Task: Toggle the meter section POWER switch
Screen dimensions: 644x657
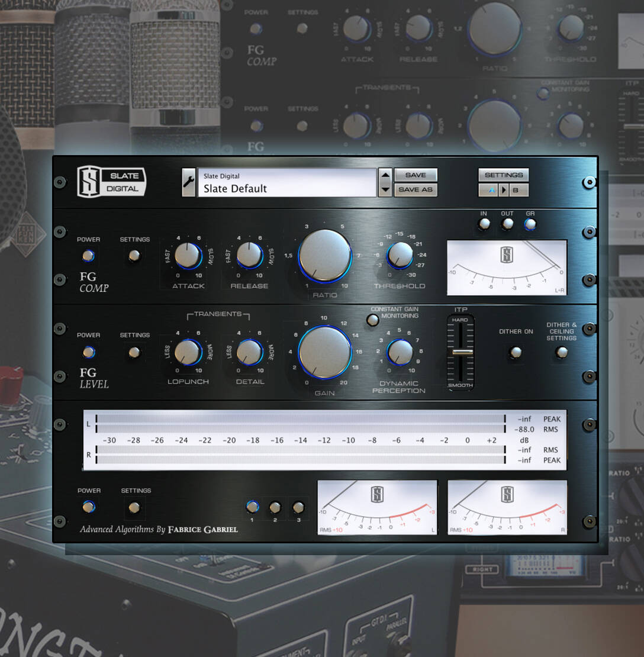Action: coord(88,507)
